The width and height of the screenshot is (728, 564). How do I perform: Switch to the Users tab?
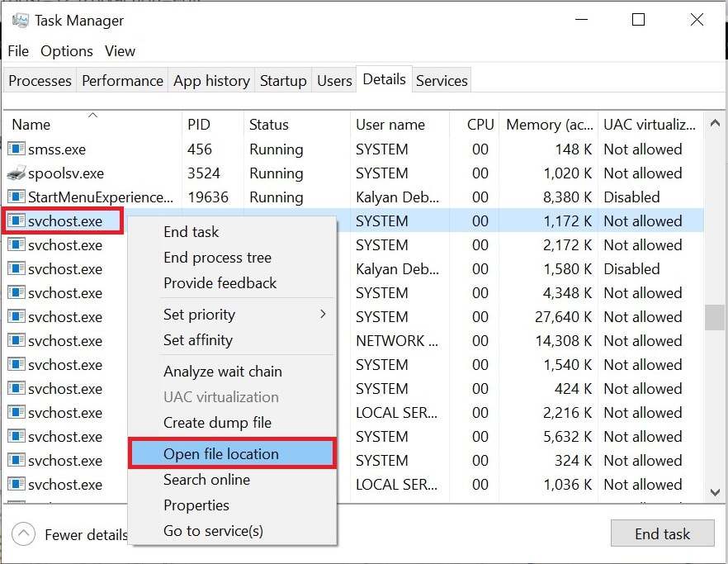click(334, 81)
